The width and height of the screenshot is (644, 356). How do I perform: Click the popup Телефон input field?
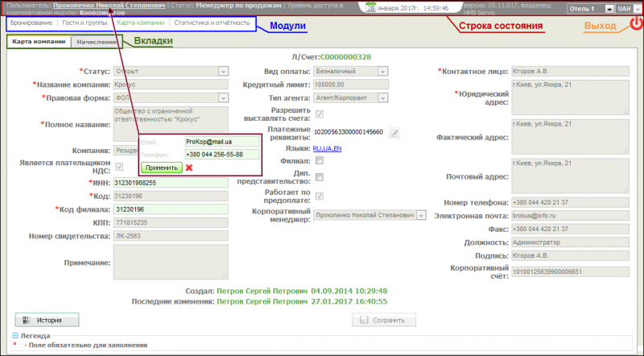(222, 155)
